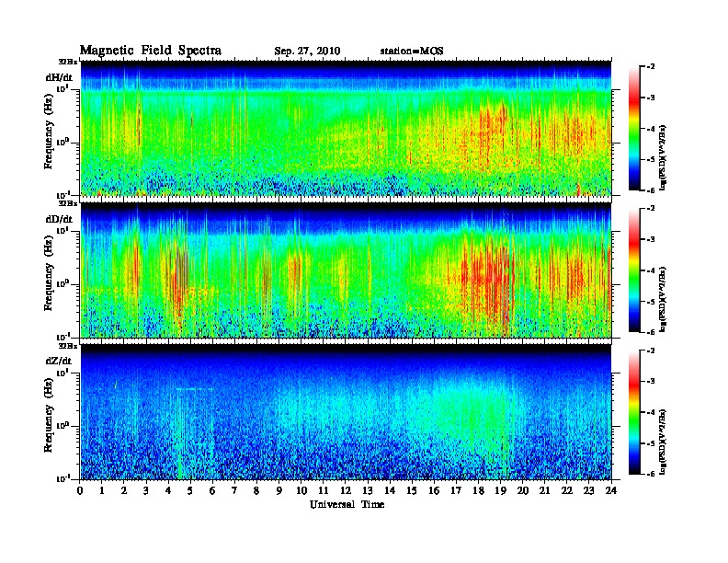Click the '-5' value on dZ/dt color scale

click(x=650, y=443)
